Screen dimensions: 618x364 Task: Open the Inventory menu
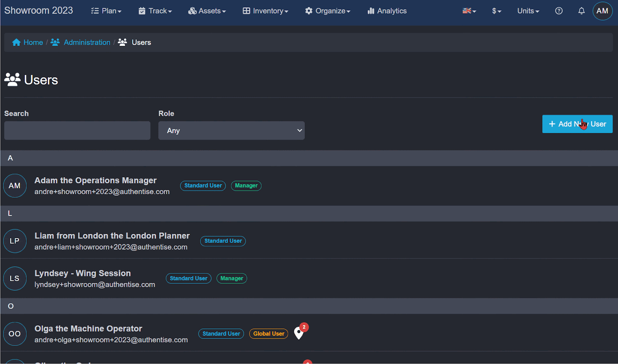[x=265, y=11]
